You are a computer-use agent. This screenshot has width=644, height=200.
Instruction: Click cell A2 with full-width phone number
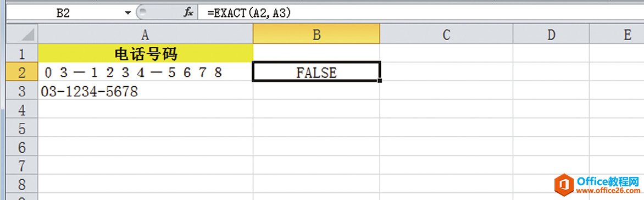(x=146, y=72)
